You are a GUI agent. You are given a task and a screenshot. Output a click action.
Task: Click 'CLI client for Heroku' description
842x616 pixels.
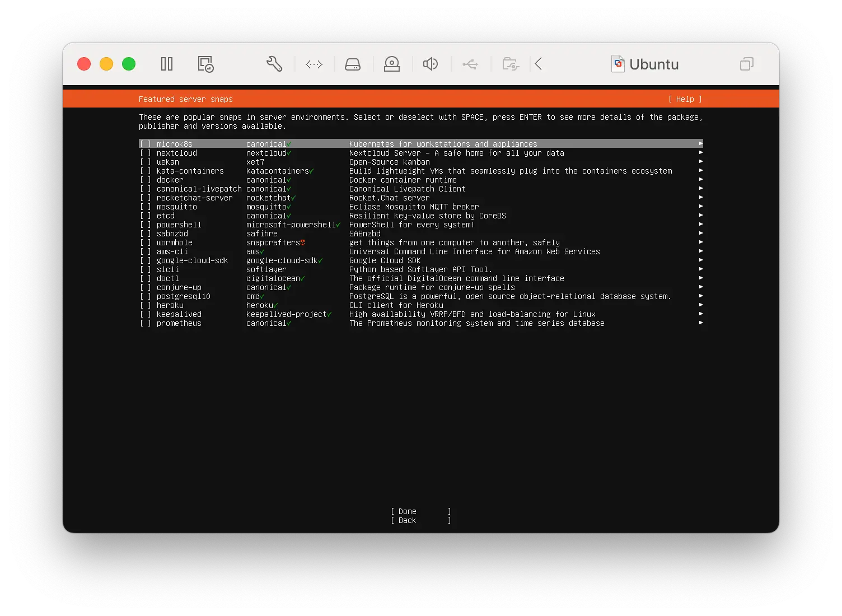[396, 305]
